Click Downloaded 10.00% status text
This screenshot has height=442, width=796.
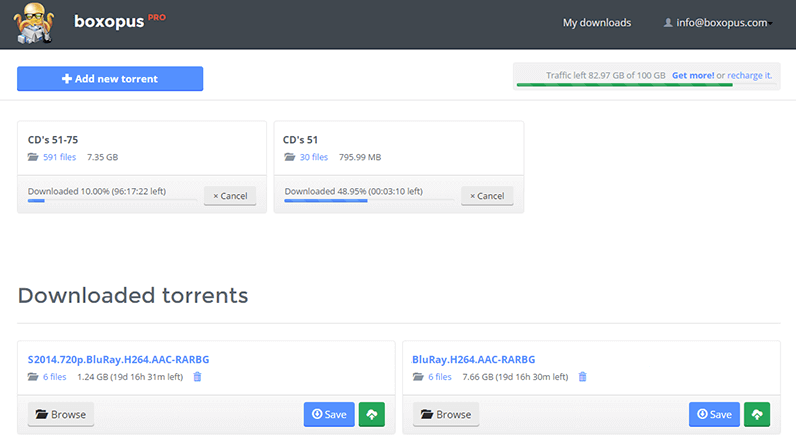[97, 191]
